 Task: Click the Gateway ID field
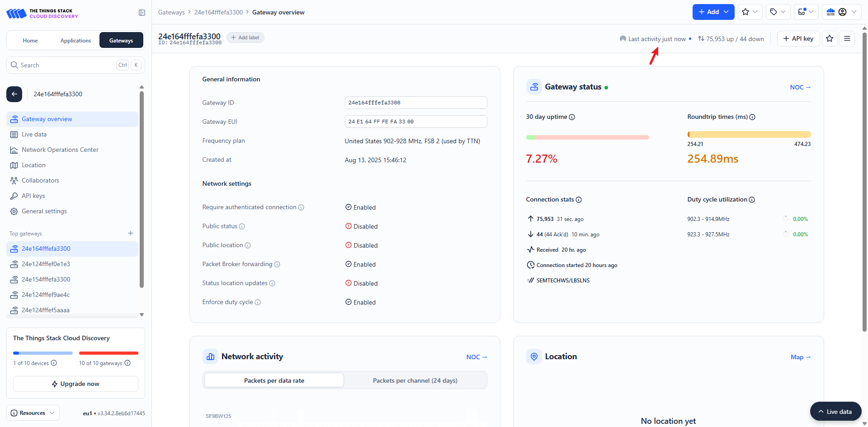416,103
